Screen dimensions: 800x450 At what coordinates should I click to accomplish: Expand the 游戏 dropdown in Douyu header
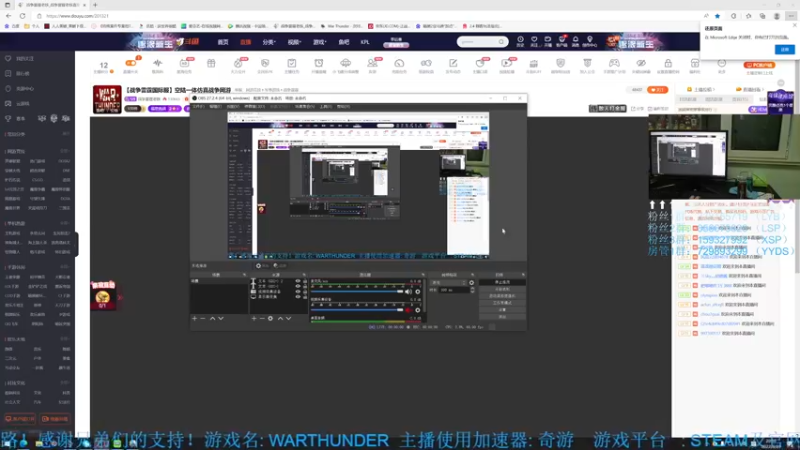coord(319,42)
